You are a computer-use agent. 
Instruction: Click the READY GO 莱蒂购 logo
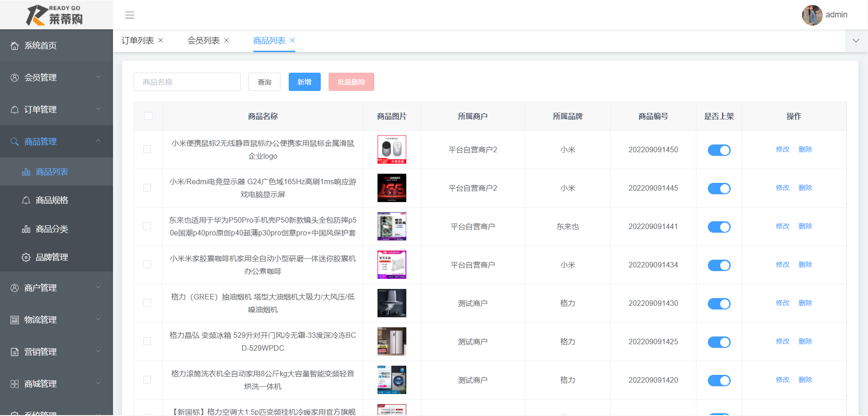point(54,15)
